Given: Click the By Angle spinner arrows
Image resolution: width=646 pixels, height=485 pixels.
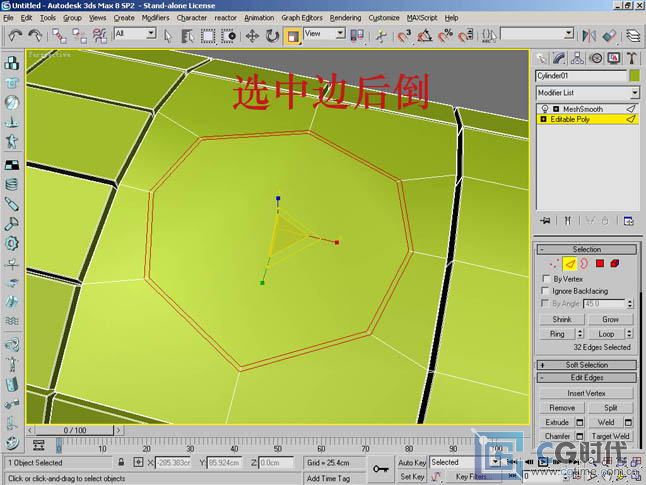Looking at the screenshot, I should point(630,304).
